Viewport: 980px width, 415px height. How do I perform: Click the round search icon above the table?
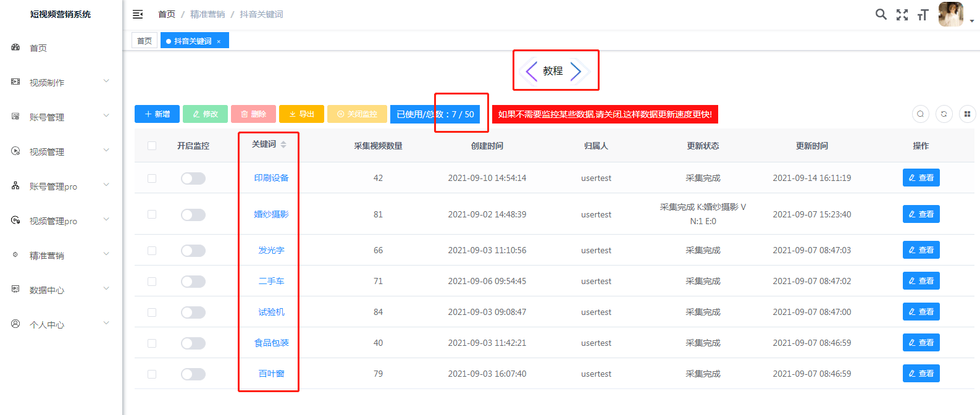tap(920, 114)
